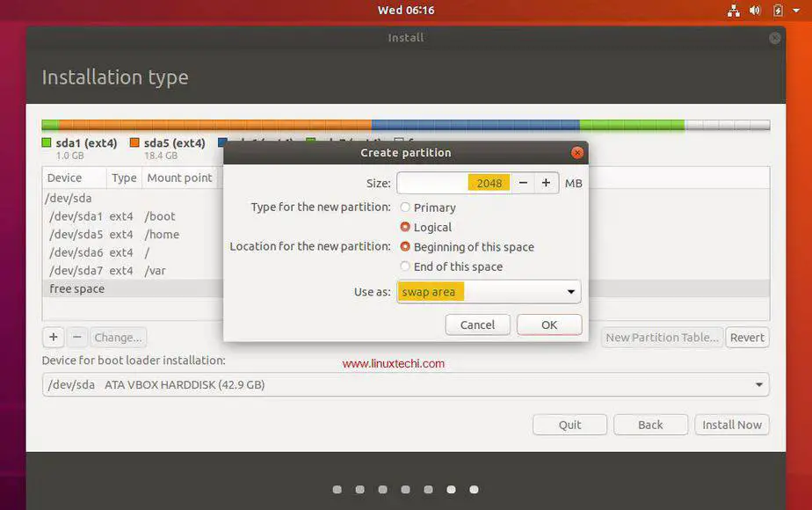Click Install Now button
The image size is (812, 510).
point(732,425)
